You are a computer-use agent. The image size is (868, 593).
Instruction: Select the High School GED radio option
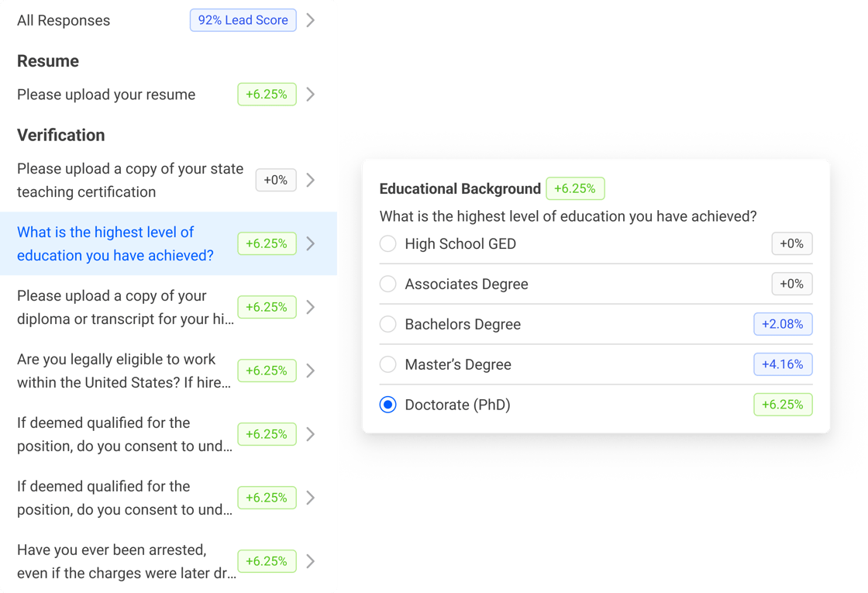pyautogui.click(x=387, y=244)
